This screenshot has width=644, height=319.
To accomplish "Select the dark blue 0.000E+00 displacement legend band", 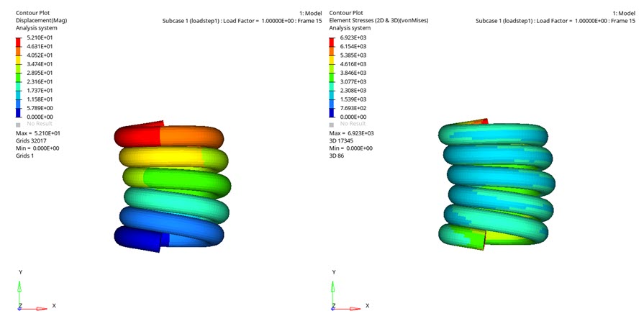I will [19, 112].
